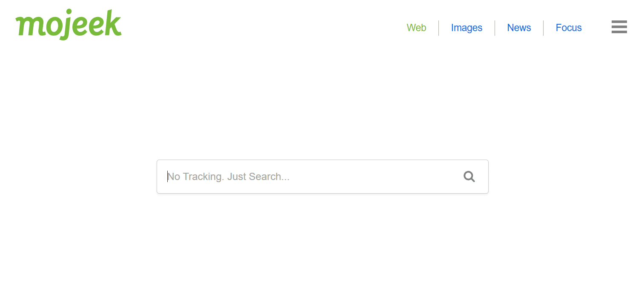Screen dimensions: 644x303
Task: Click the search button inside the search box
Action: click(x=469, y=177)
